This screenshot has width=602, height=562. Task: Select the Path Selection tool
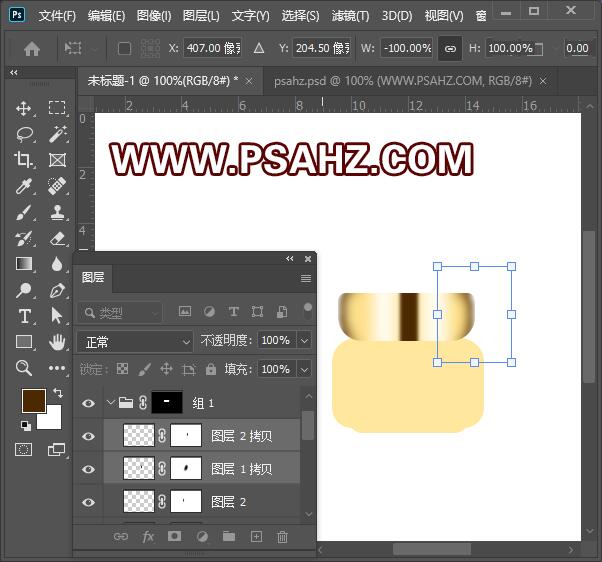click(57, 316)
